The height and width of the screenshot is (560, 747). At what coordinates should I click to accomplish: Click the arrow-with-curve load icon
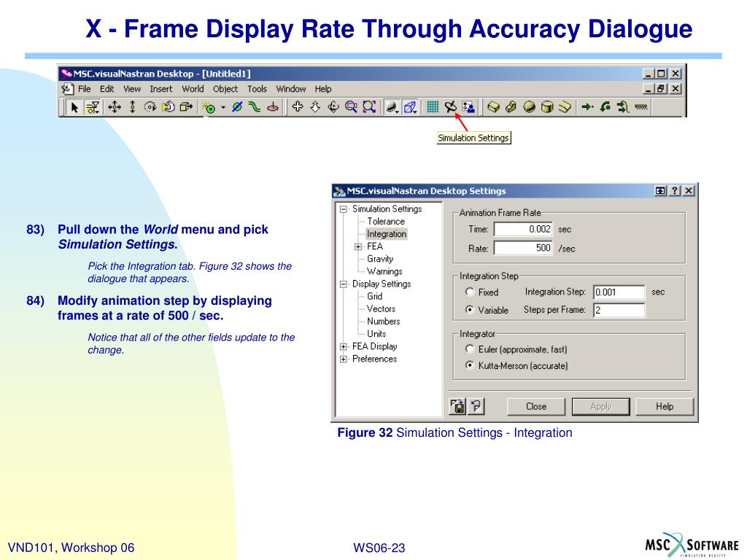(x=623, y=107)
